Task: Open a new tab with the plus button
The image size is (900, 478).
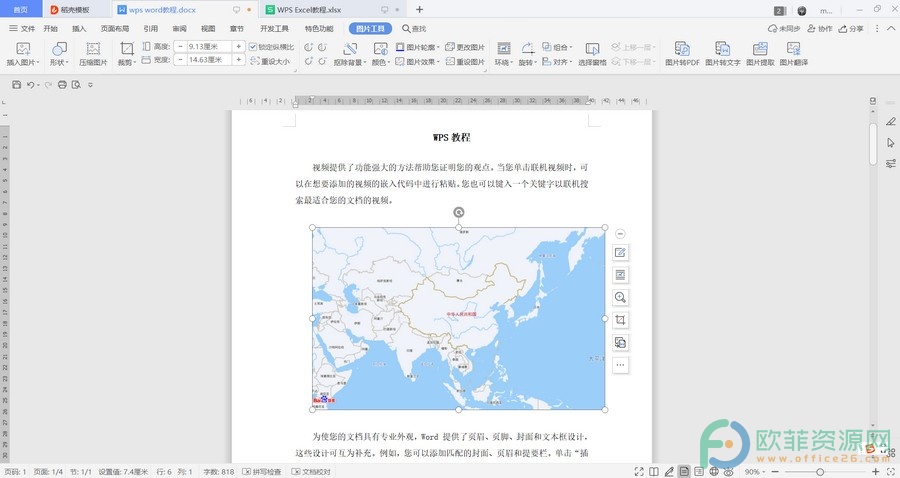Action: coord(420,9)
